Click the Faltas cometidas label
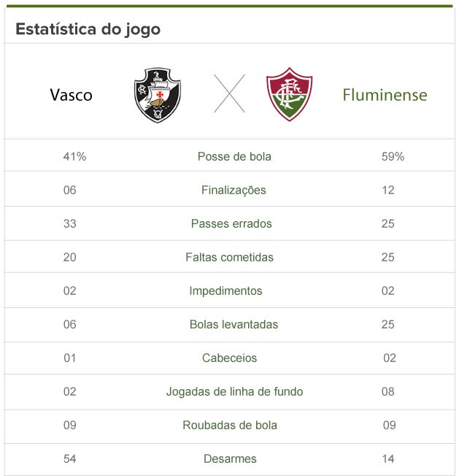Viewport: 459px width, 476px height. click(230, 257)
